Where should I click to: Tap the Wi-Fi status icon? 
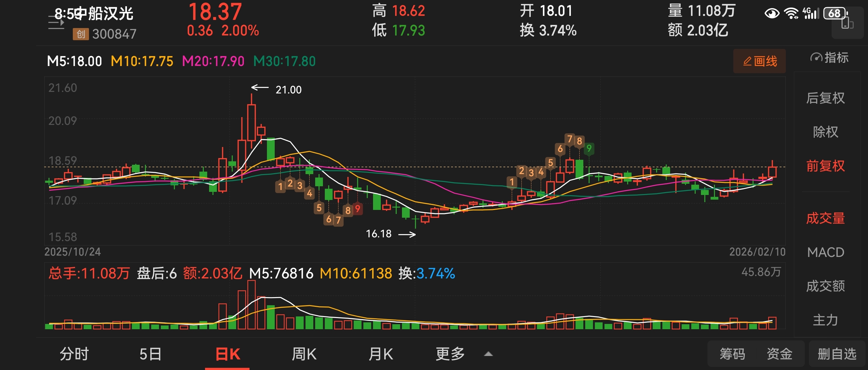pos(791,13)
